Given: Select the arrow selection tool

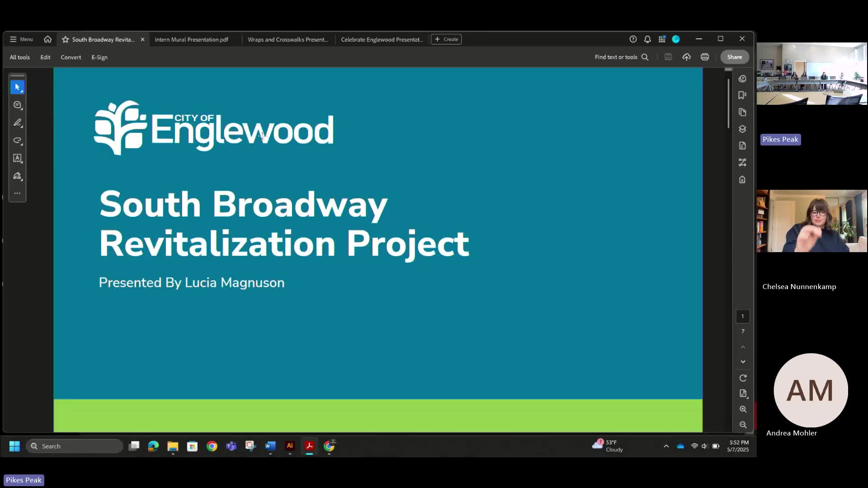Looking at the screenshot, I should pos(17,87).
